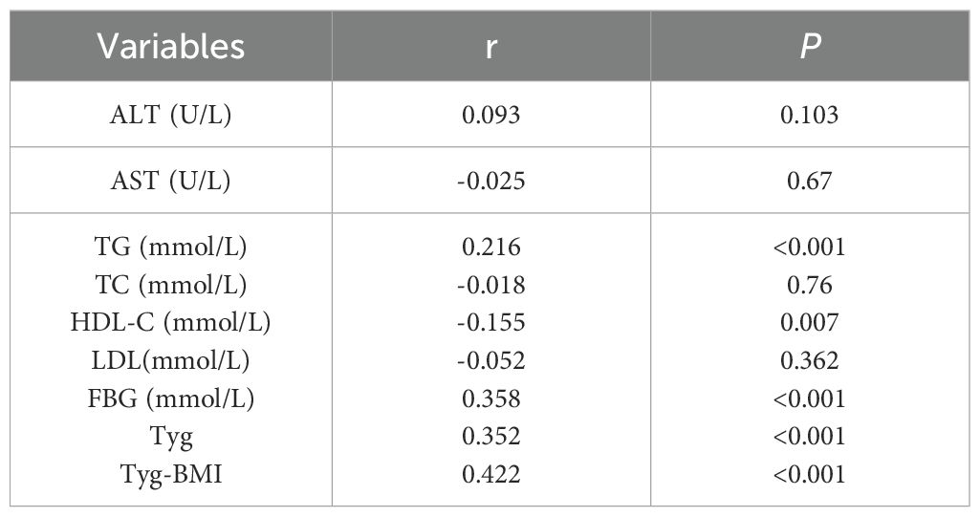Click the Variables column header
The height and width of the screenshot is (517, 980).
[x=171, y=46]
